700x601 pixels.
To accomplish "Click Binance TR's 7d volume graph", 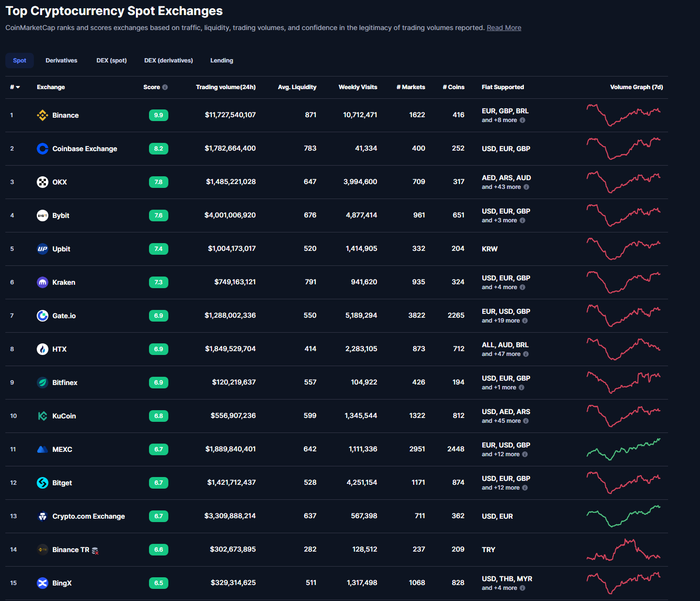I will [623, 550].
